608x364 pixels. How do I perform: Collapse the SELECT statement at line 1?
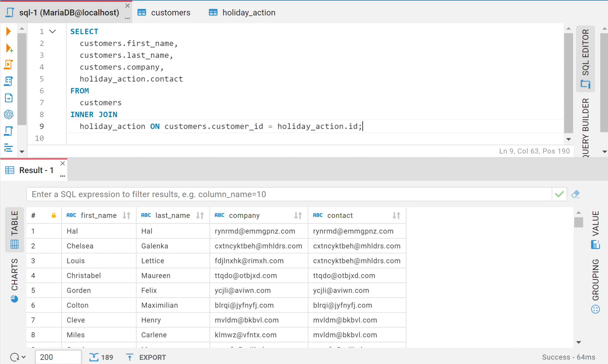(x=53, y=31)
